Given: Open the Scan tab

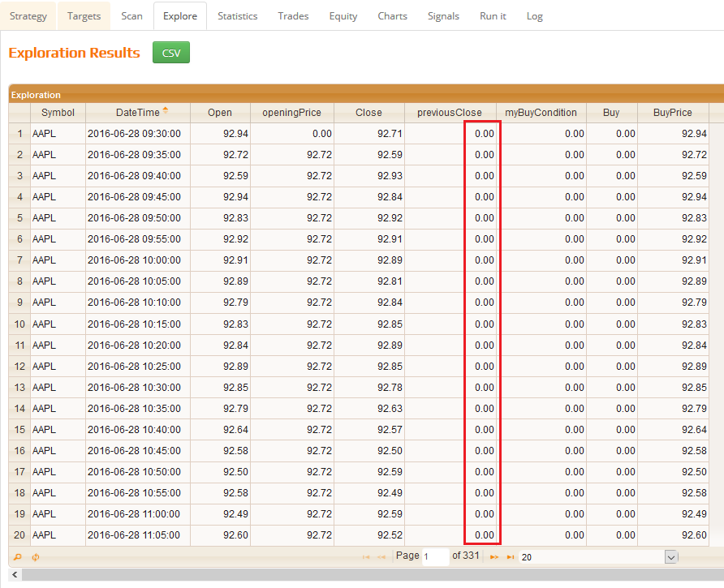Looking at the screenshot, I should point(131,16).
